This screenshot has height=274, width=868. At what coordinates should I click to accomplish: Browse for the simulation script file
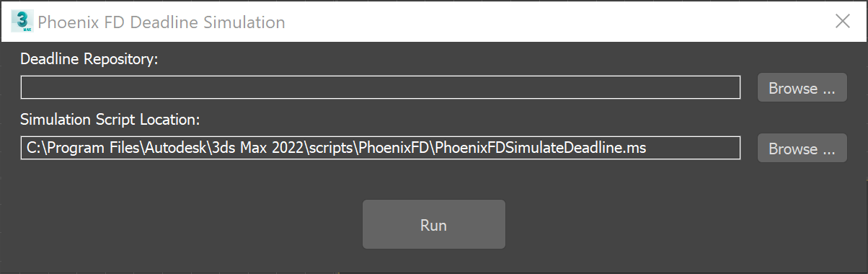point(802,149)
